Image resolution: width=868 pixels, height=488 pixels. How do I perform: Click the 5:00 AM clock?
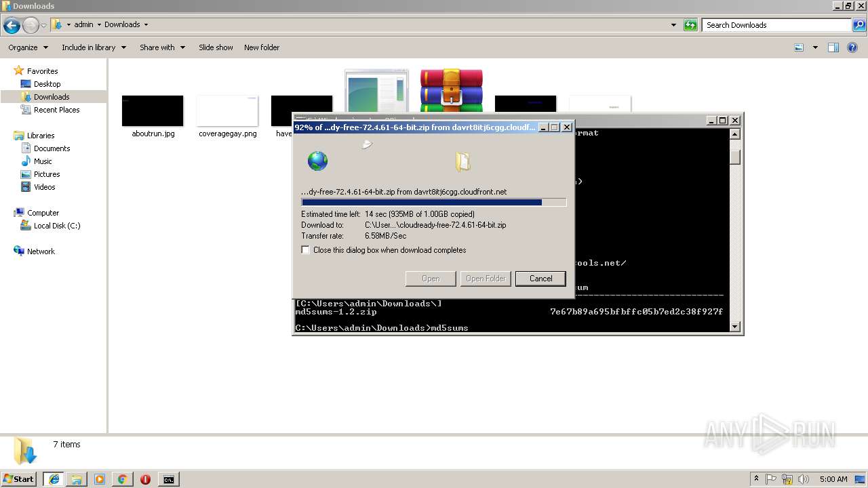click(x=833, y=479)
